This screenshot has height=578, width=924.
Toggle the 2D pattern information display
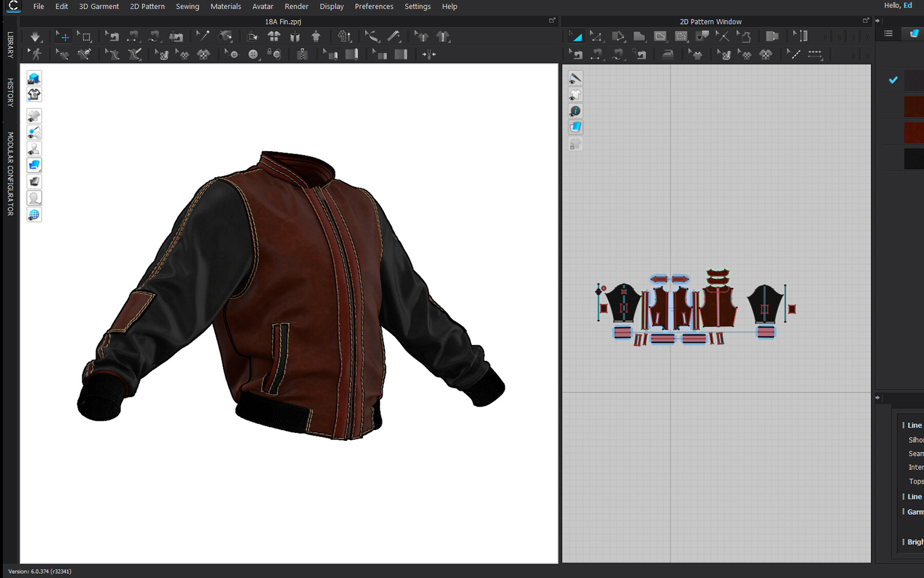[x=575, y=110]
